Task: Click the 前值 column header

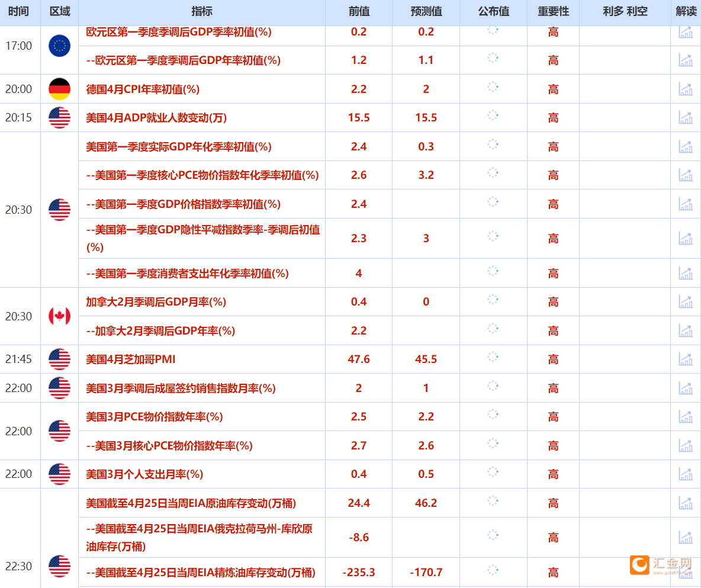Action: click(x=359, y=11)
